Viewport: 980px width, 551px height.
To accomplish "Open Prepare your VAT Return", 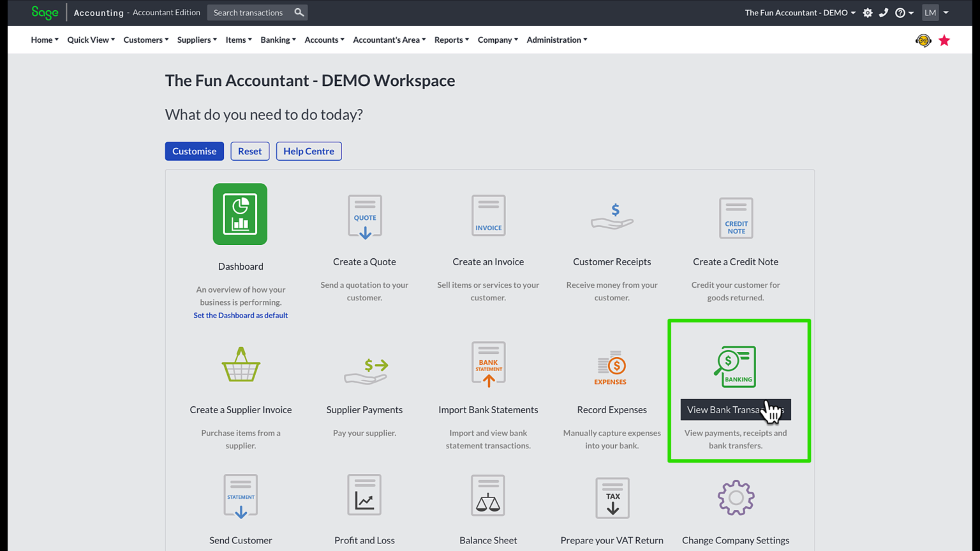I will (x=611, y=497).
